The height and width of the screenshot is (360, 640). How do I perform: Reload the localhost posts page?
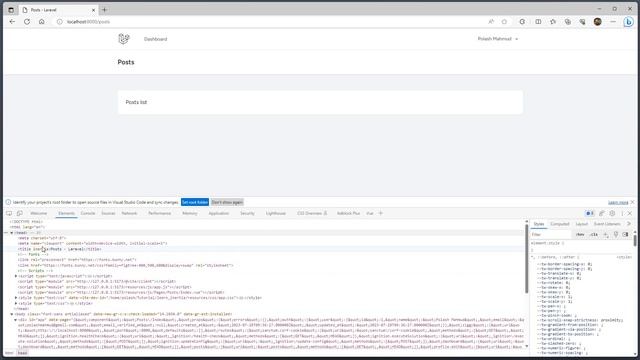pos(27,22)
